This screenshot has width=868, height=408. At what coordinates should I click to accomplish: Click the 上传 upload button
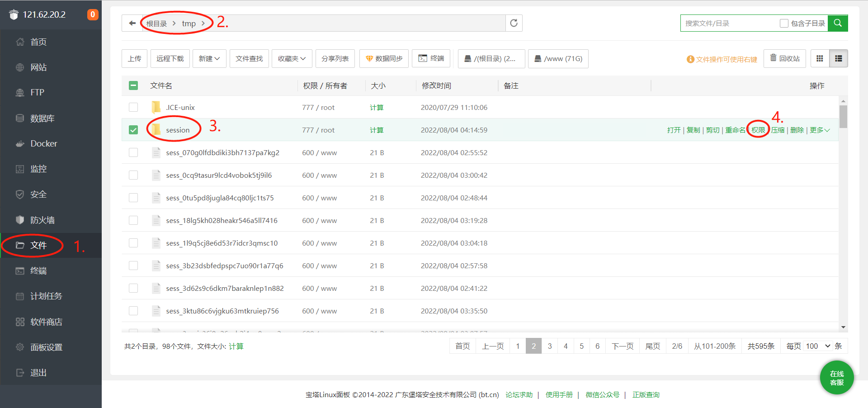[134, 58]
